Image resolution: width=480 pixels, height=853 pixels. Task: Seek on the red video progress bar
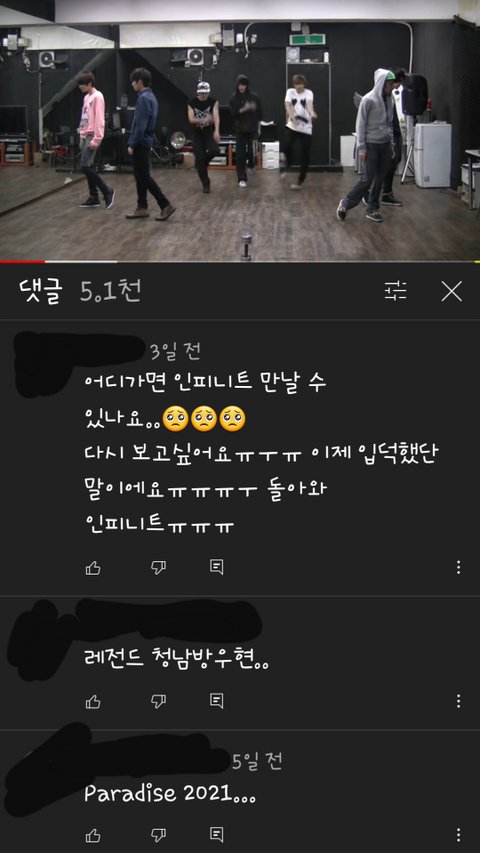pos(240,262)
